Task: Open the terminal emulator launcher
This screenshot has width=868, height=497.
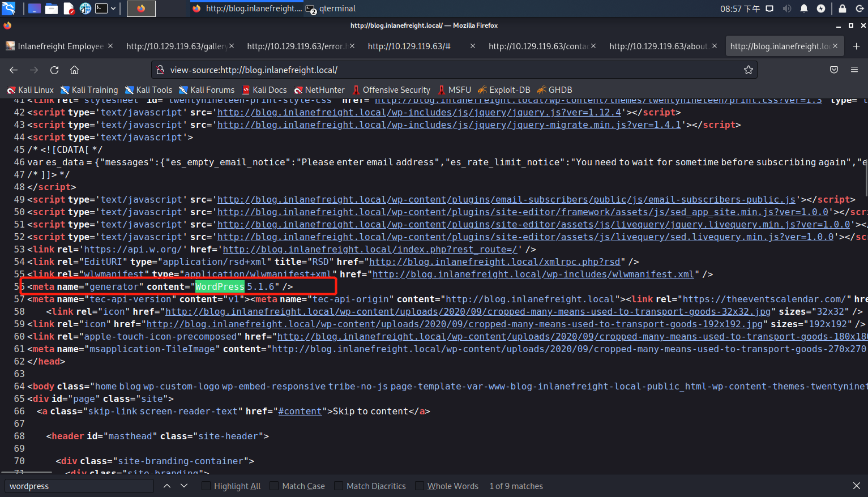Action: (x=101, y=8)
